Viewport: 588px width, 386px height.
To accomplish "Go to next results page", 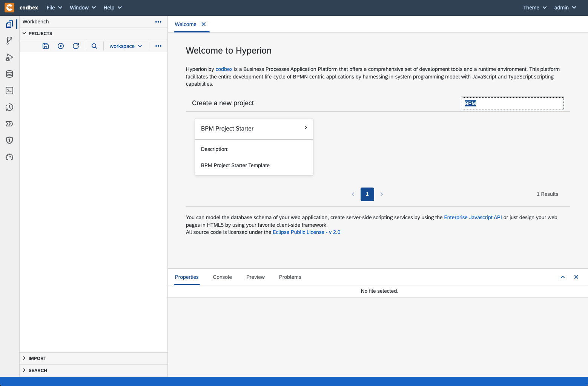I will coord(382,194).
